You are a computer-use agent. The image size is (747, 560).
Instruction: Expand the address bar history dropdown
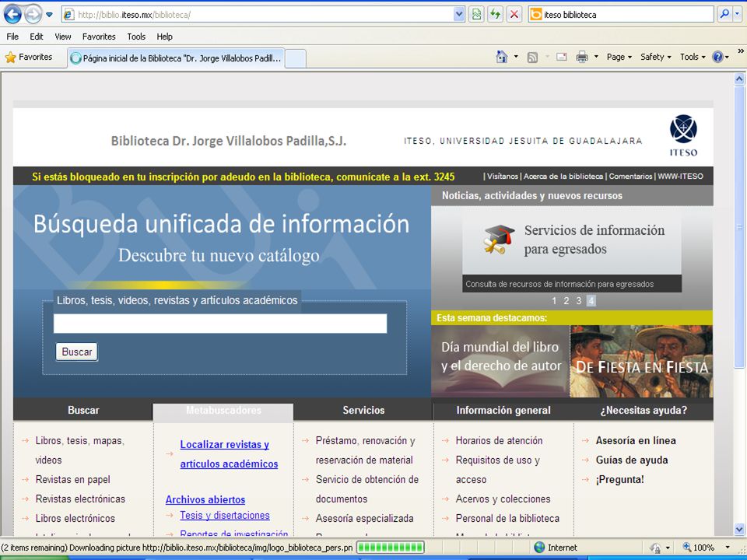[459, 15]
